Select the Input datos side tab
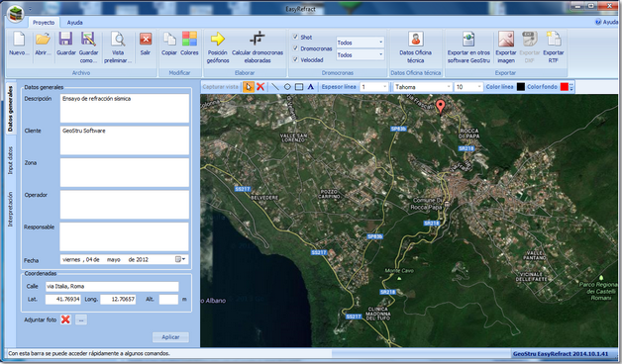 [10, 160]
